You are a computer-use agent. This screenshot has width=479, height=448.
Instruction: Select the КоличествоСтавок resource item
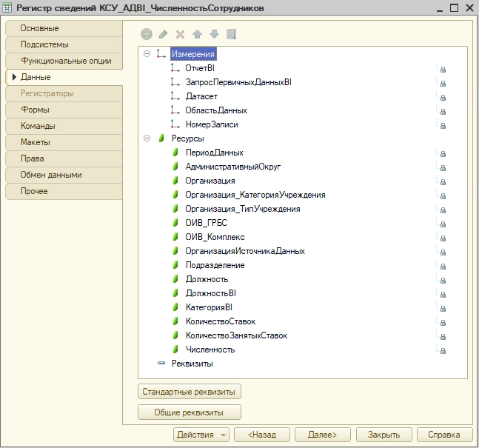(220, 321)
